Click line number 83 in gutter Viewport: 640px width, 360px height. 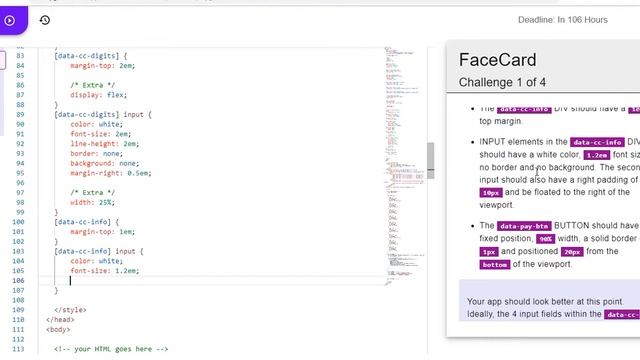(x=20, y=56)
